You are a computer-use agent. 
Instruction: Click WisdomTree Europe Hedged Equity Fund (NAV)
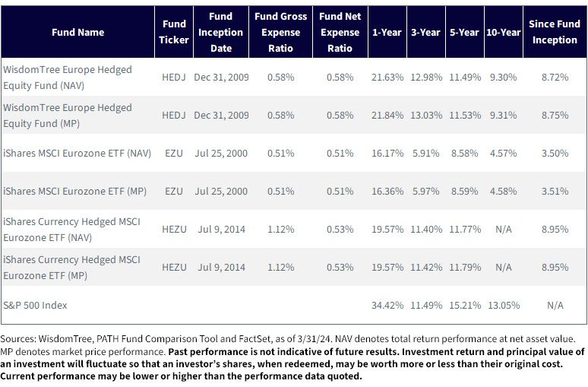pos(68,78)
